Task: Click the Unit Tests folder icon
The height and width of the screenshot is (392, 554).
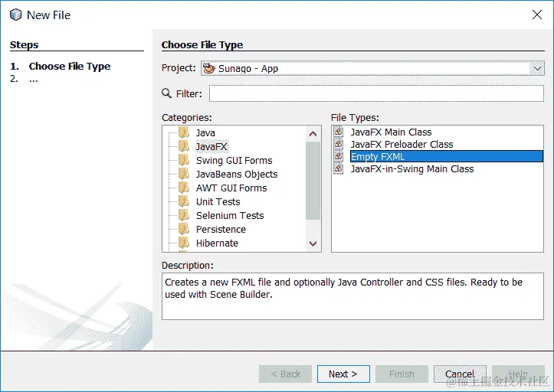Action: 184,201
